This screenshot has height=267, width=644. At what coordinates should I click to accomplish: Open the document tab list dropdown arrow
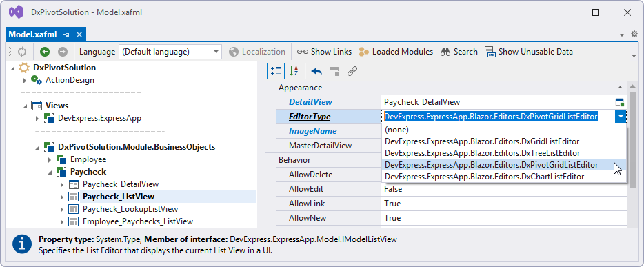[x=622, y=35]
